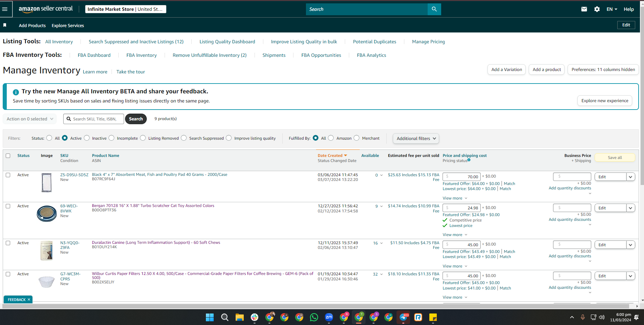644x325 pixels.
Task: Open the Edit dropdown arrow for the $24.98 row
Action: 631,208
